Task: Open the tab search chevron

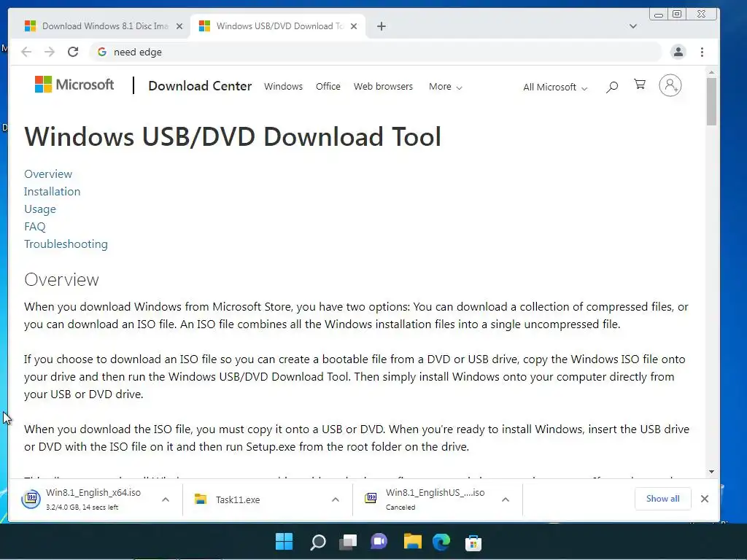Action: pyautogui.click(x=633, y=26)
